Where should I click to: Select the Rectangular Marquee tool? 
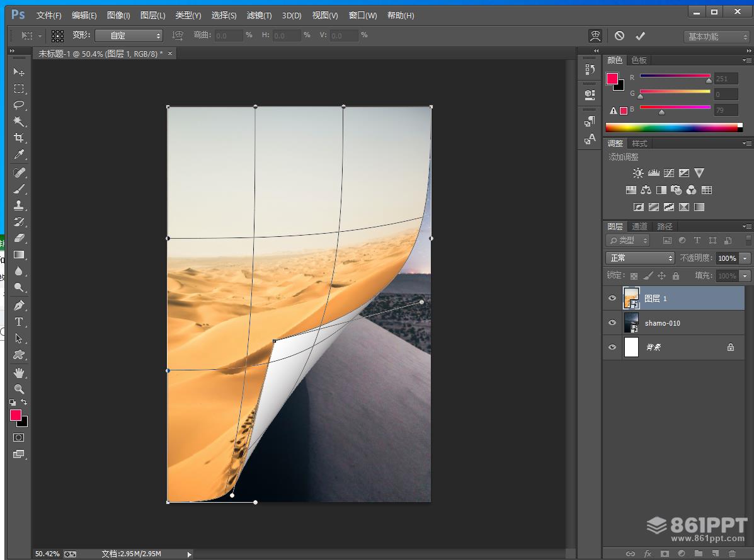click(x=19, y=88)
